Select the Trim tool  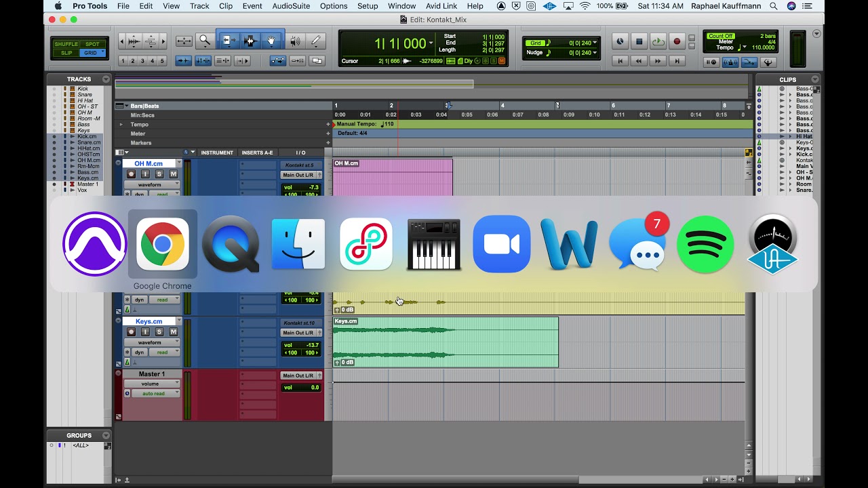[x=229, y=41]
